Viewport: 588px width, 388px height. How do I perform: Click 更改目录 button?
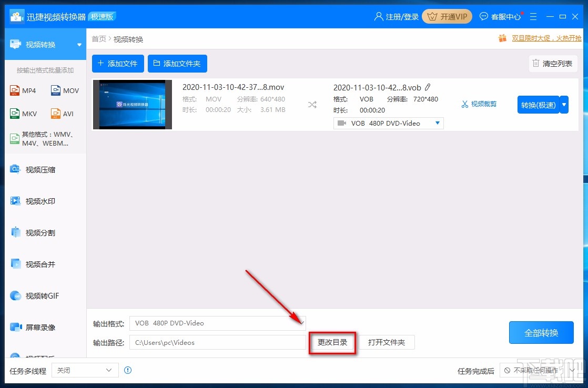(x=332, y=342)
